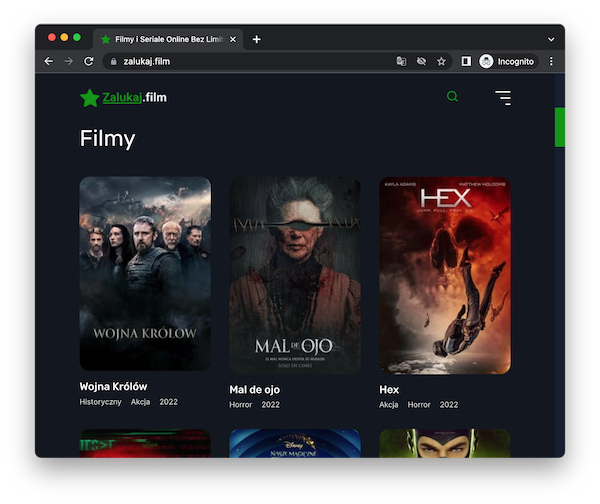Select the Historyczny genre tag
This screenshot has width=600, height=504.
point(100,402)
